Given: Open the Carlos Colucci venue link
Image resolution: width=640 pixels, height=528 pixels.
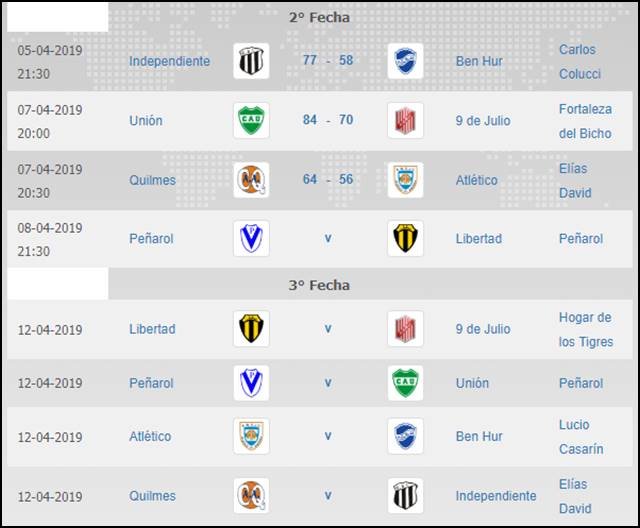Looking at the screenshot, I should (x=577, y=61).
